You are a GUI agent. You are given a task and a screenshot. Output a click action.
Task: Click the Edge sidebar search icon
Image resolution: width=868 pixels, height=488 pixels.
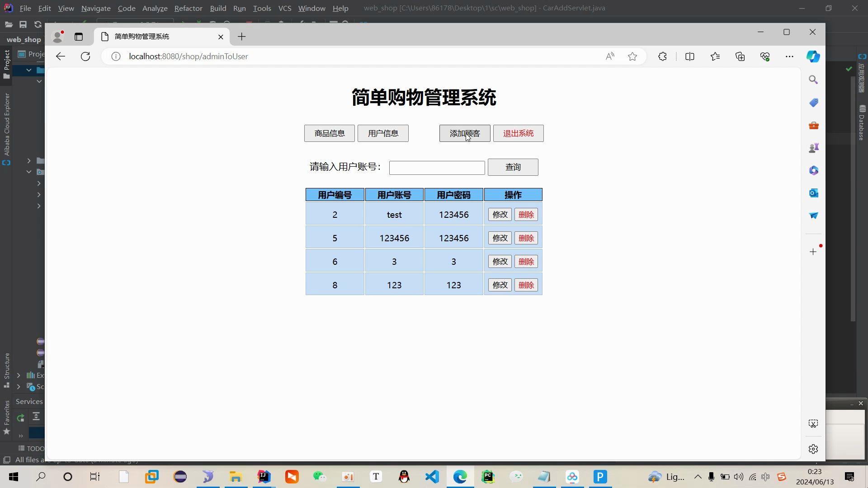[x=813, y=80]
